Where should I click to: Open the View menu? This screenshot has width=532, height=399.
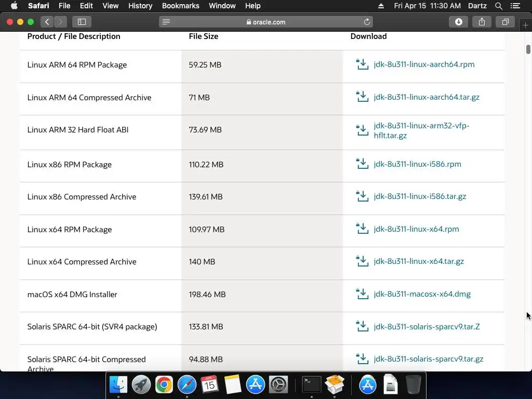(110, 6)
